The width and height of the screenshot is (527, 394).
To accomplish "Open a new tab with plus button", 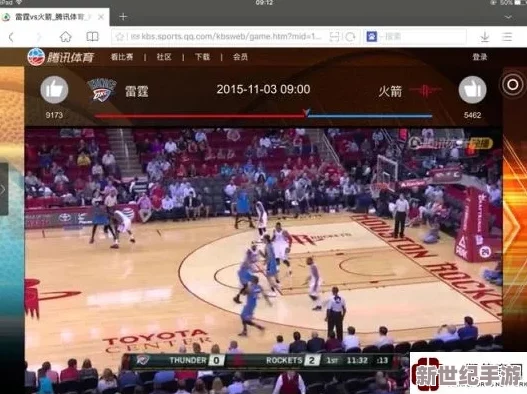I will (x=123, y=16).
